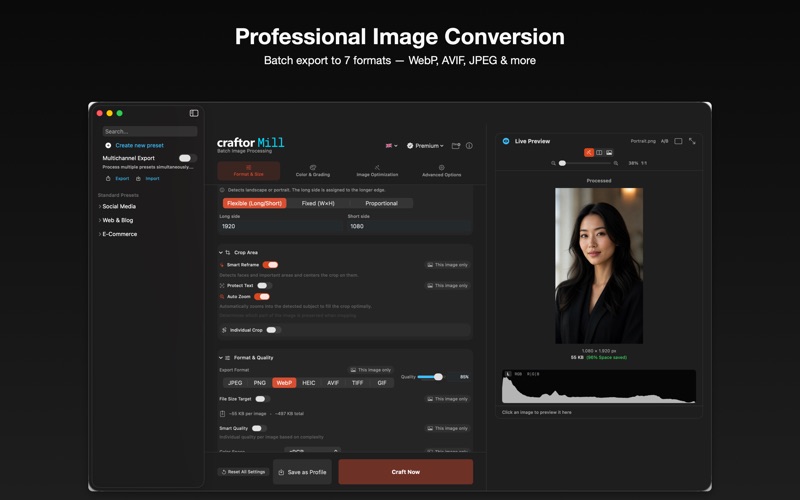Select the split-view preview mode icon

[599, 153]
